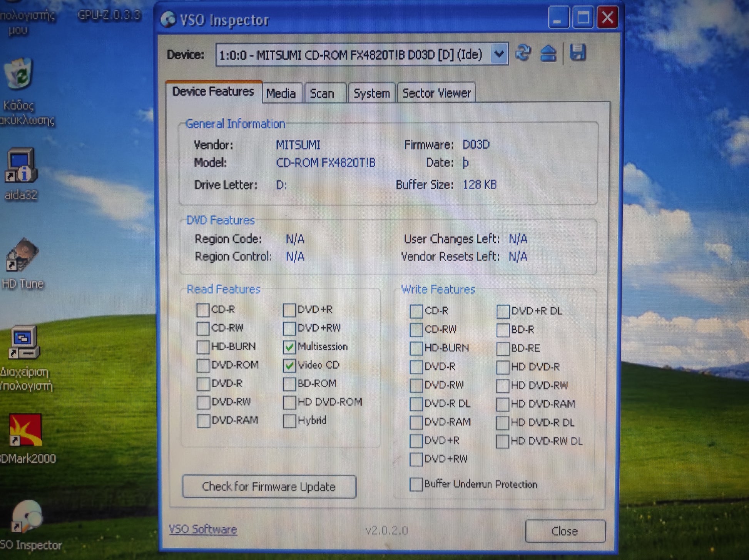Select the Scan tab
Viewport: 749px width, 560px height.
pyautogui.click(x=322, y=93)
